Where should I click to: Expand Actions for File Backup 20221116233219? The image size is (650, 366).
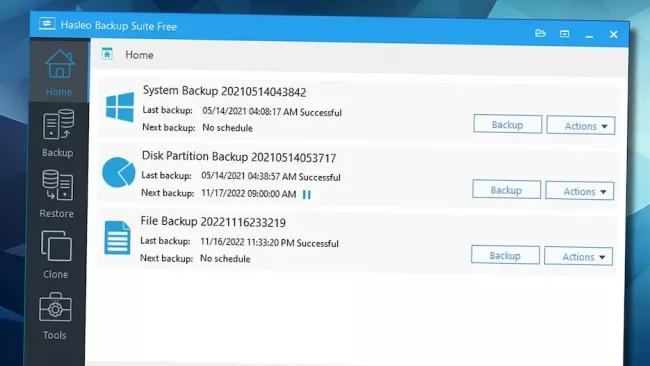pos(578,257)
